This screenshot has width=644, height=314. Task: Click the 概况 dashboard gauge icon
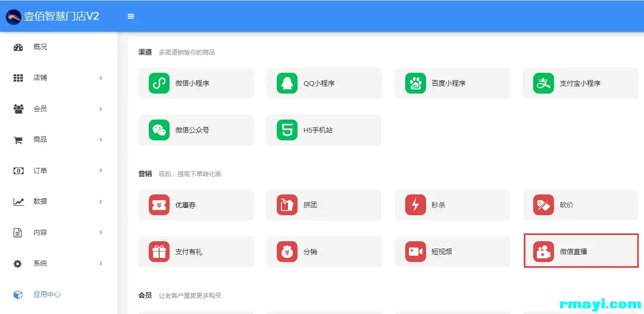tap(18, 47)
